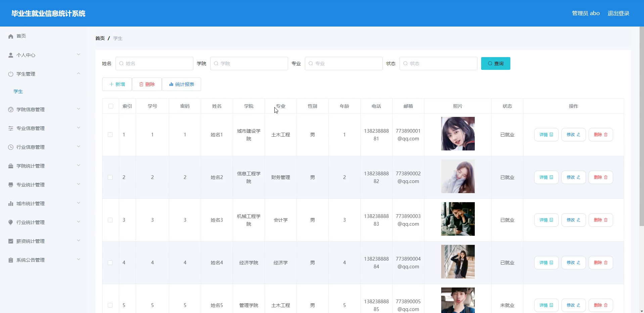Viewport: 644px width, 313px height.
Task: Click 退出登录 in the header
Action: pos(618,13)
